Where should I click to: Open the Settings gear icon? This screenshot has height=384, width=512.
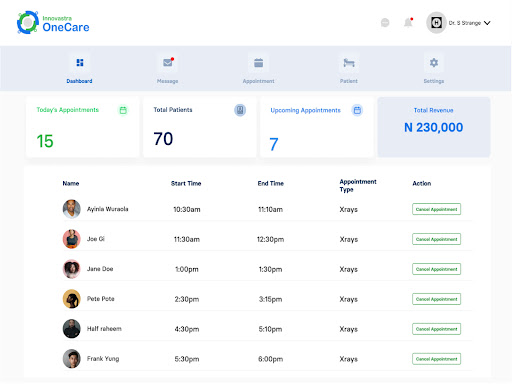click(x=434, y=63)
